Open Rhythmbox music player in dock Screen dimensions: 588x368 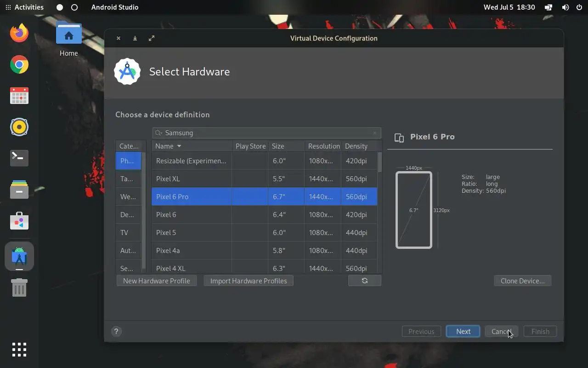[x=19, y=127]
